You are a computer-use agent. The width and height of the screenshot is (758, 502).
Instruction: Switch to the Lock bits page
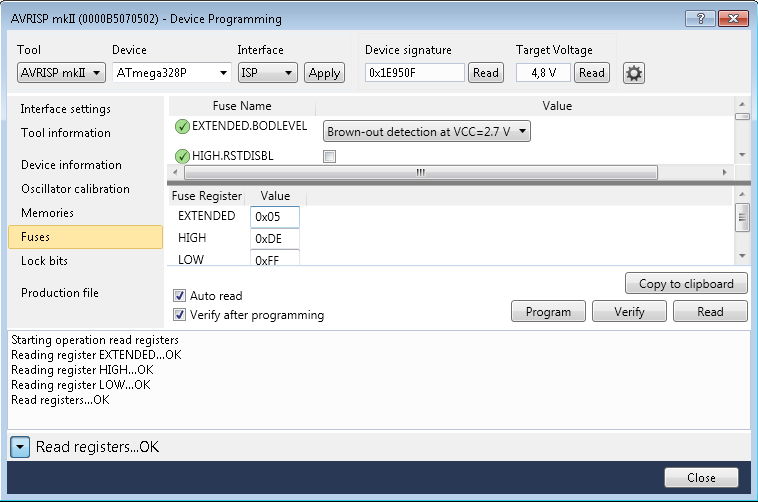point(44,261)
